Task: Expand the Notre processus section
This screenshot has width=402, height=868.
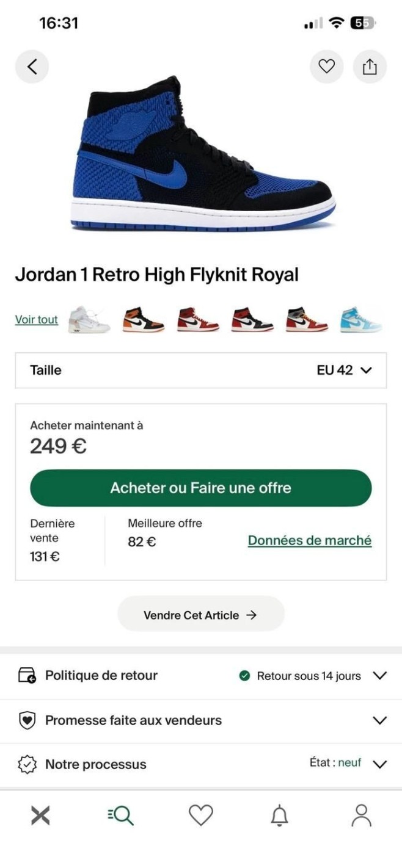Action: pyautogui.click(x=201, y=764)
